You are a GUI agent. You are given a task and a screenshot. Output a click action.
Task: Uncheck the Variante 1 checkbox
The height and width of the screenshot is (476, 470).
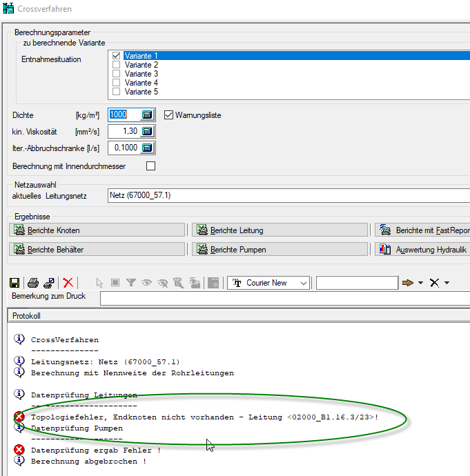click(116, 56)
